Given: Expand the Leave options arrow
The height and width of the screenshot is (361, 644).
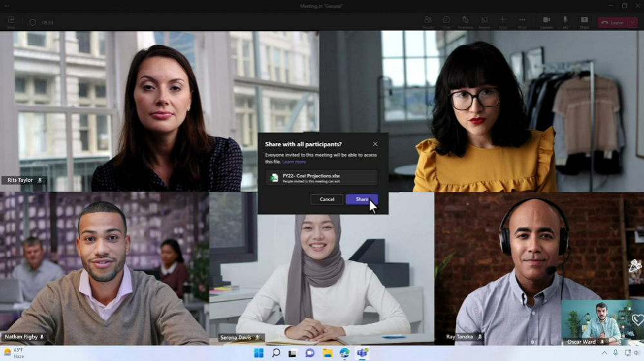Looking at the screenshot, I should [x=632, y=23].
